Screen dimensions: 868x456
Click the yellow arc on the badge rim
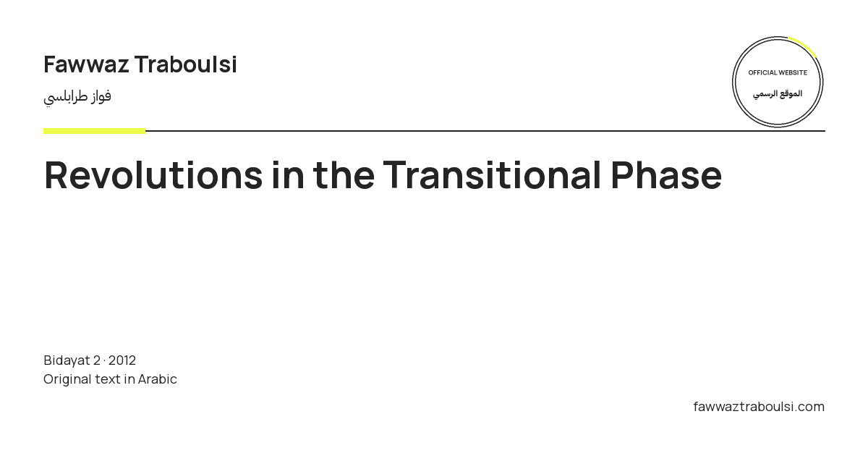coord(804,46)
